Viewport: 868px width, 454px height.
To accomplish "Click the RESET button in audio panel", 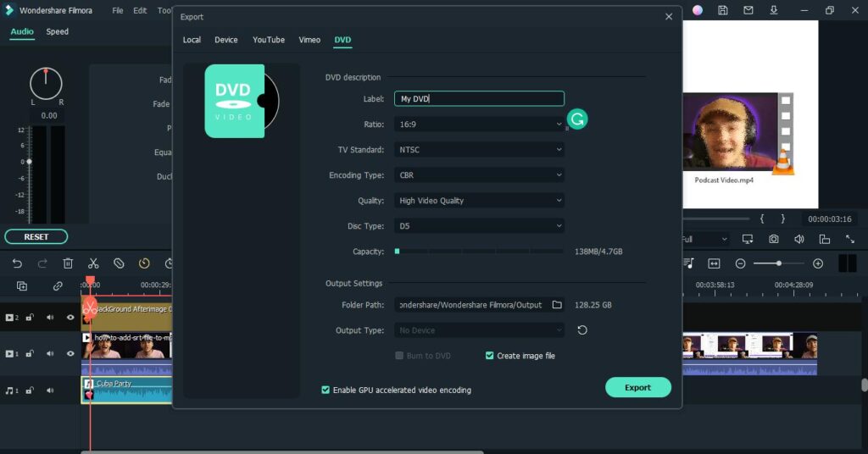I will point(36,237).
